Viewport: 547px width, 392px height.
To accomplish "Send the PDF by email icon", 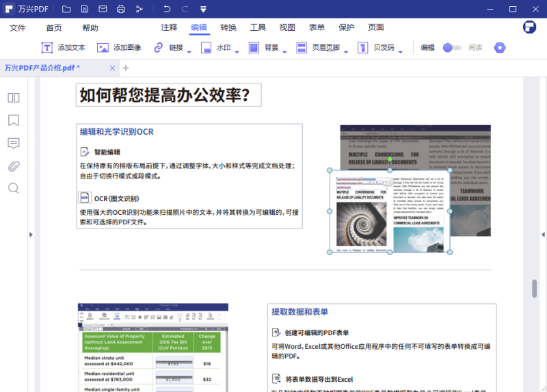I will pyautogui.click(x=103, y=9).
